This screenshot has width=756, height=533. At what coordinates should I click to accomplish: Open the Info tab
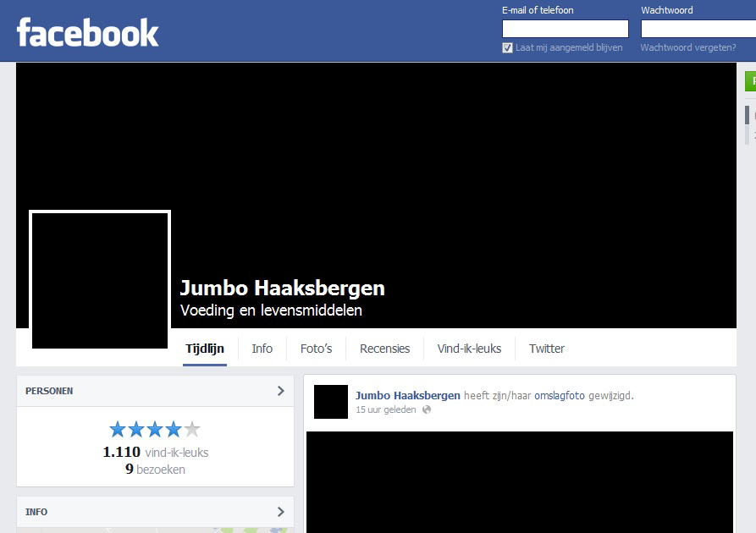pos(262,349)
